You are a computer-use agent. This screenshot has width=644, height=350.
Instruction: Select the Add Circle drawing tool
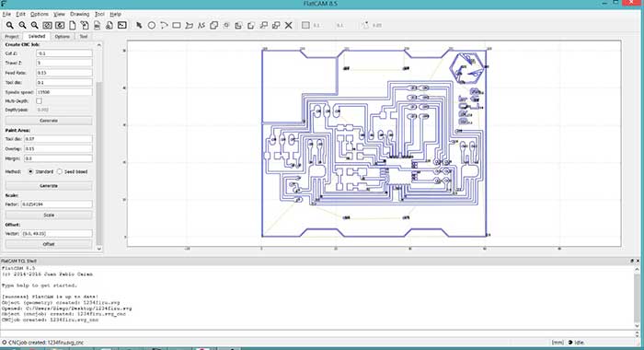[x=152, y=25]
